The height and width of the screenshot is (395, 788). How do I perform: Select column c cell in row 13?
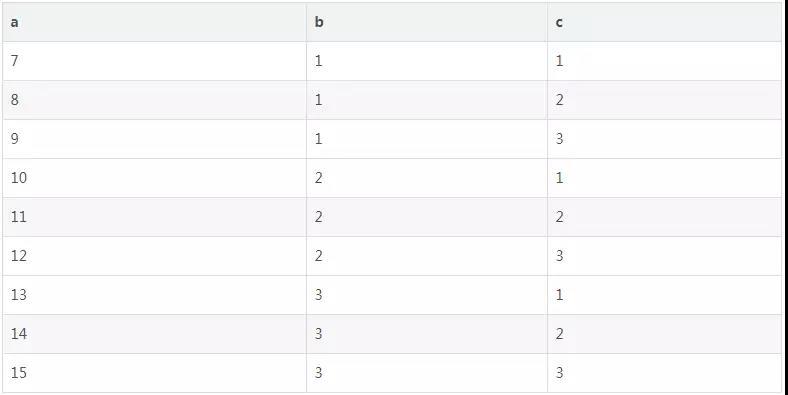pyautogui.click(x=664, y=295)
